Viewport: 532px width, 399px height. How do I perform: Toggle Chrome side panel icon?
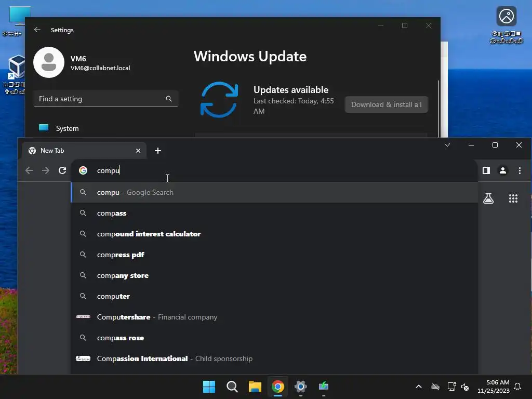point(486,170)
